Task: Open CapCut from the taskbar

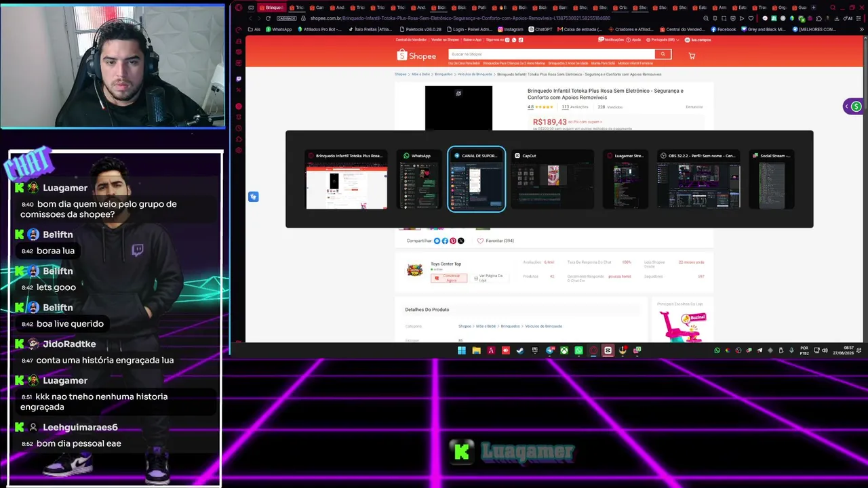Action: [608, 350]
